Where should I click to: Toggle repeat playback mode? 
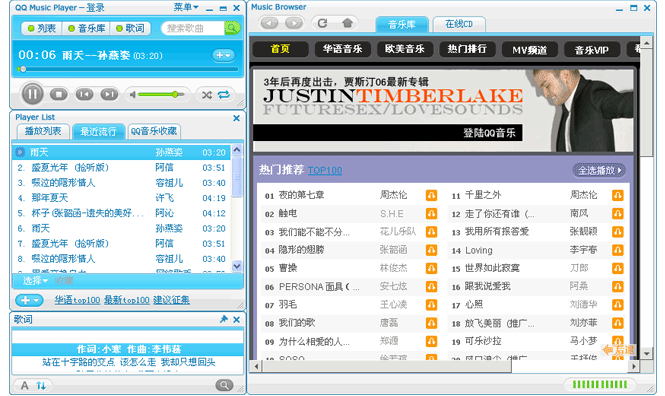coord(224,95)
